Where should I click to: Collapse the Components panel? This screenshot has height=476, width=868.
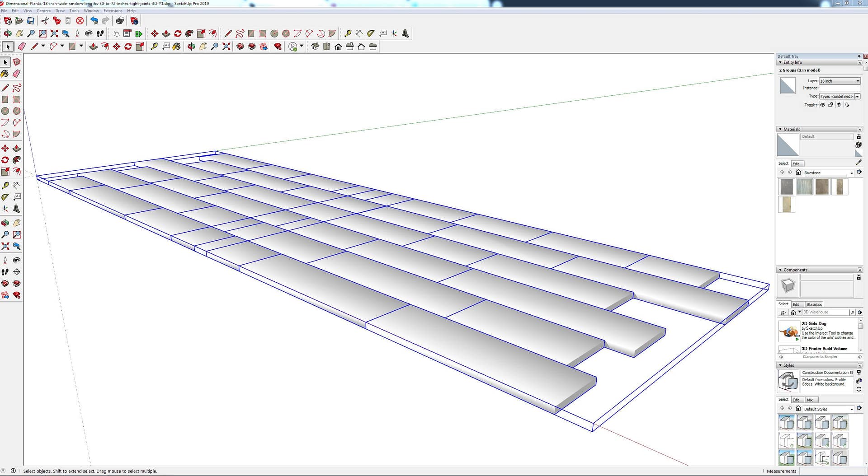click(780, 270)
